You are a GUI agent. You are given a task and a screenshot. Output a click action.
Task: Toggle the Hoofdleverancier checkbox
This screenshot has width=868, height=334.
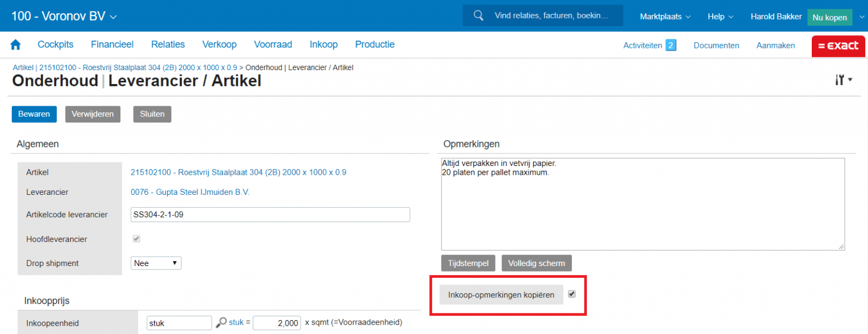coord(136,239)
